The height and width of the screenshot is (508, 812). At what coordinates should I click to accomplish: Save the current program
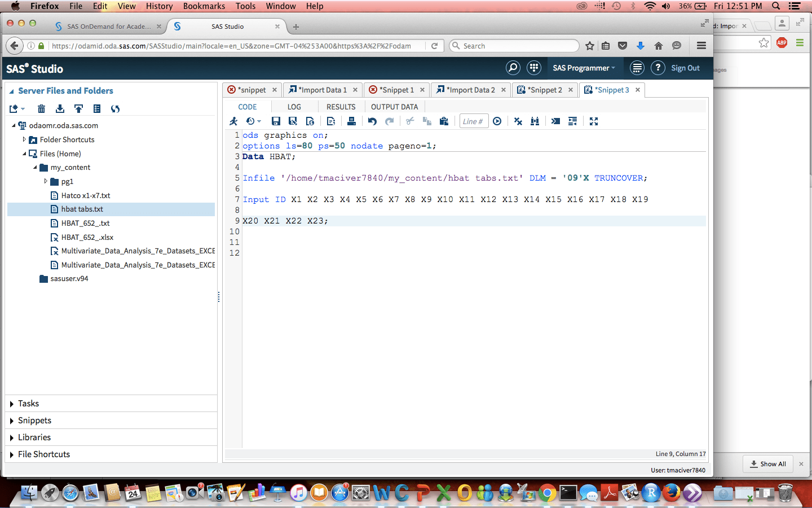coord(276,121)
